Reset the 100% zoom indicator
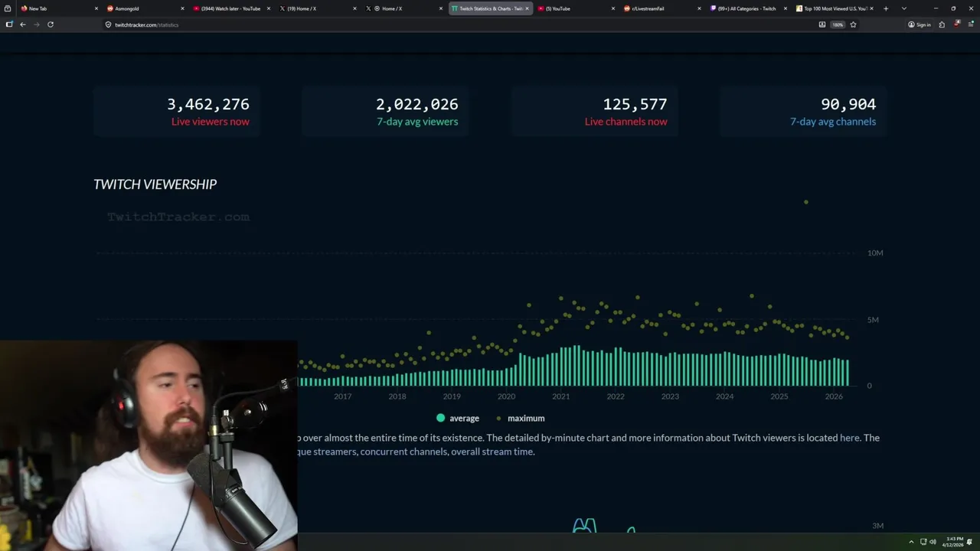Image resolution: width=980 pixels, height=551 pixels. pos(838,24)
